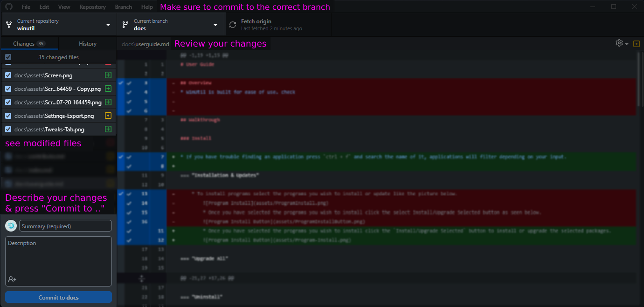The height and width of the screenshot is (307, 644).
Task: Uncheck docs\assets\Screen.png from the commit
Action: 7,75
